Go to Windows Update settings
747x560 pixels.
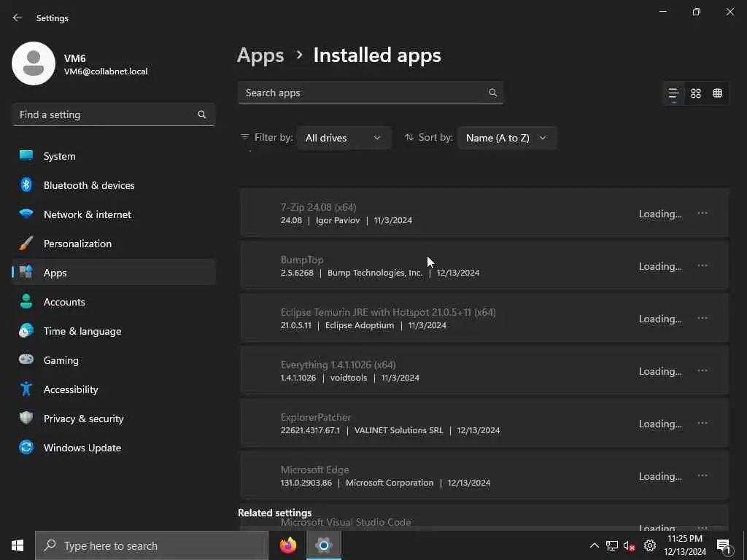(82, 448)
